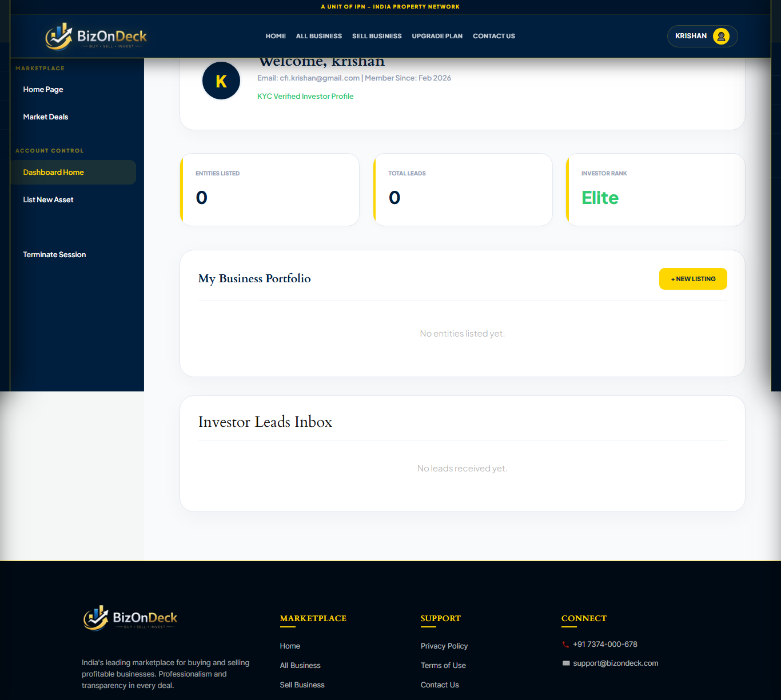
Task: Click the BizOnDeck logo in header
Action: (x=96, y=37)
